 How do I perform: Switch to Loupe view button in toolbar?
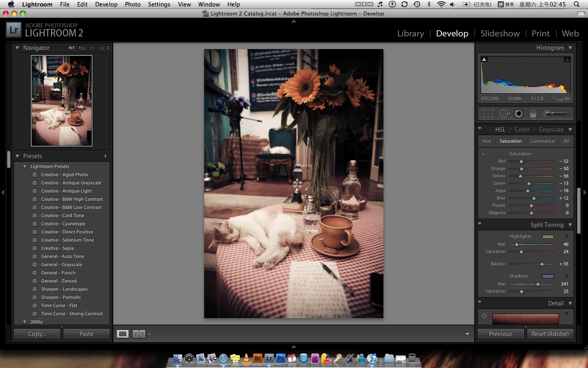122,334
